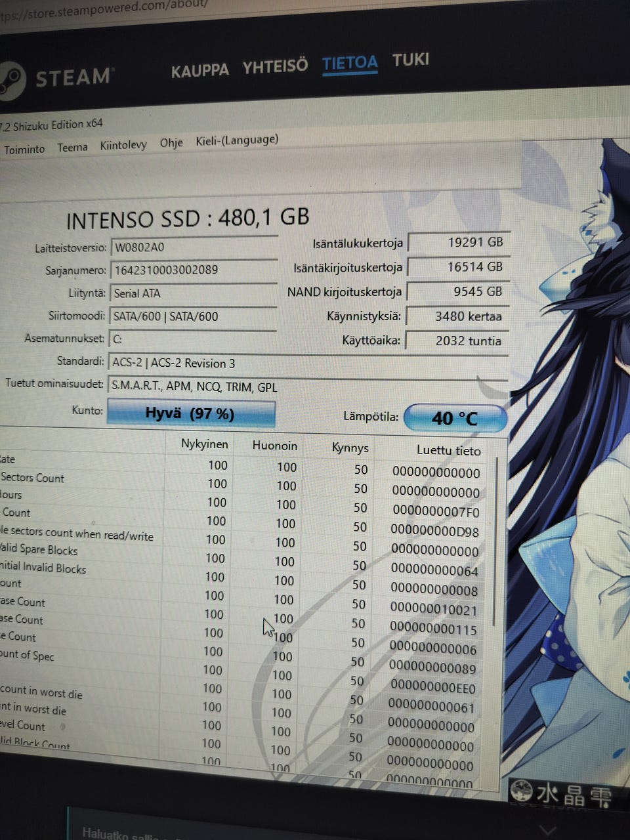The width and height of the screenshot is (630, 840).
Task: Click the Sarjanumero field value
Action: coord(194,270)
